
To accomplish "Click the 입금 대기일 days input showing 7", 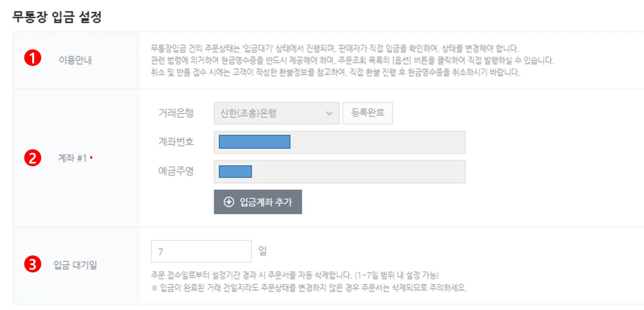I will [201, 251].
